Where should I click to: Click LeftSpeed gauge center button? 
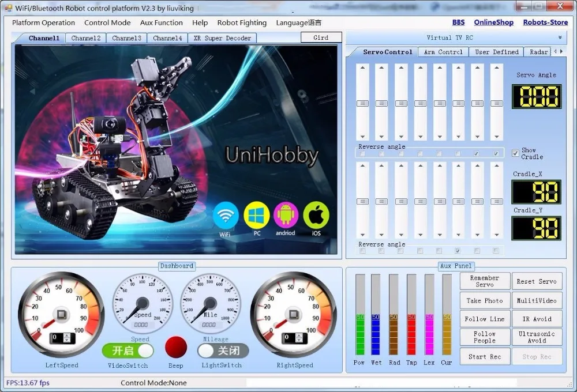click(61, 314)
